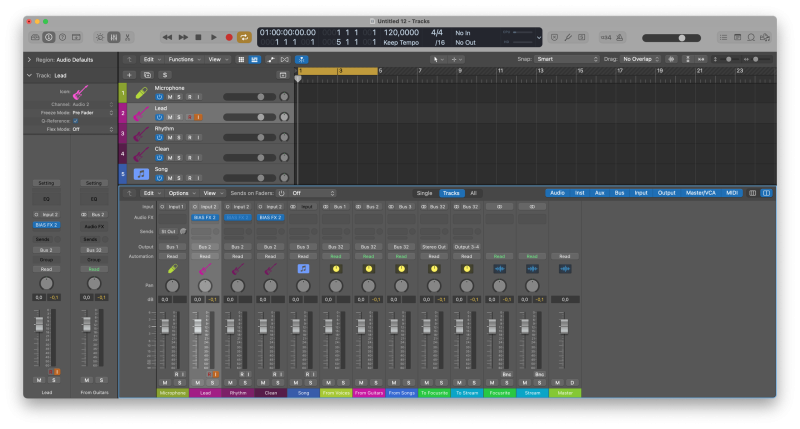
Task: Expand the Region Audio Defaults section
Action: click(x=28, y=60)
